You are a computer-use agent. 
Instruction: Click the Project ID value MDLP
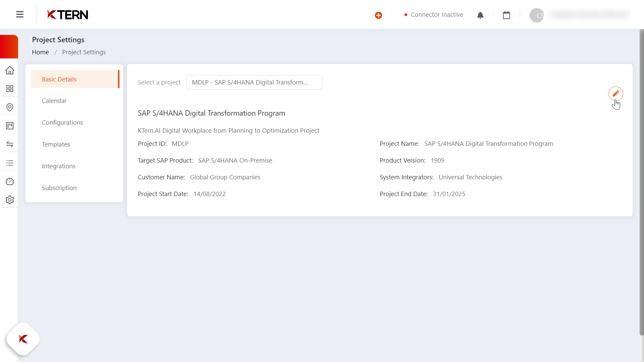point(180,144)
